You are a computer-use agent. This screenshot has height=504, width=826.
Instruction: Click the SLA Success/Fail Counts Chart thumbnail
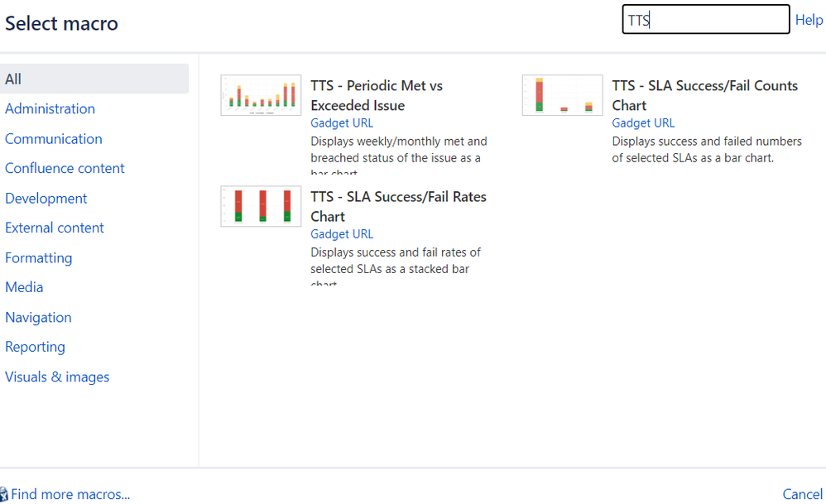(562, 95)
